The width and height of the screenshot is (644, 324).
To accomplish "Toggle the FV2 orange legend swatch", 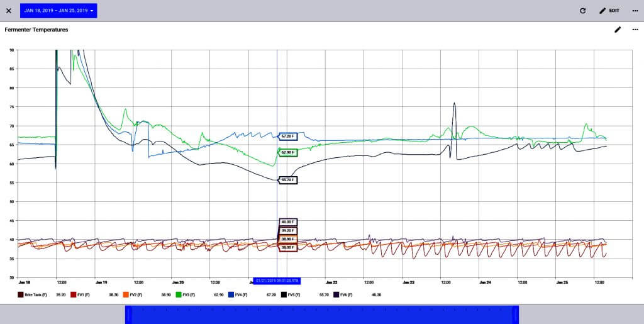I will pyautogui.click(x=126, y=294).
